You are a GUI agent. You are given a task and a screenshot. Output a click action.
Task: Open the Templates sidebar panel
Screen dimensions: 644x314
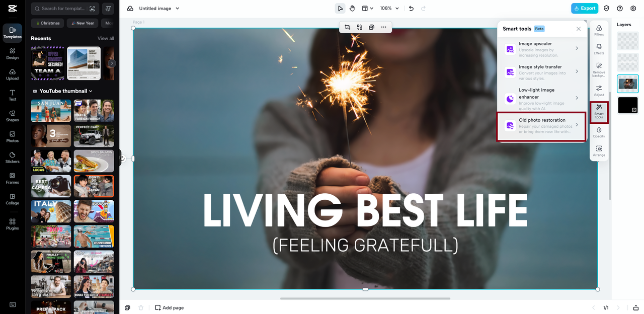click(x=12, y=33)
